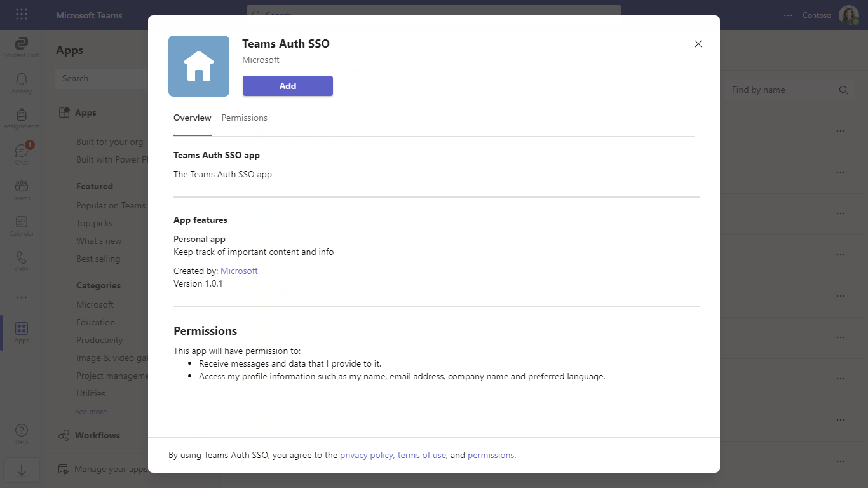Open Chat with unread badge

click(22, 151)
